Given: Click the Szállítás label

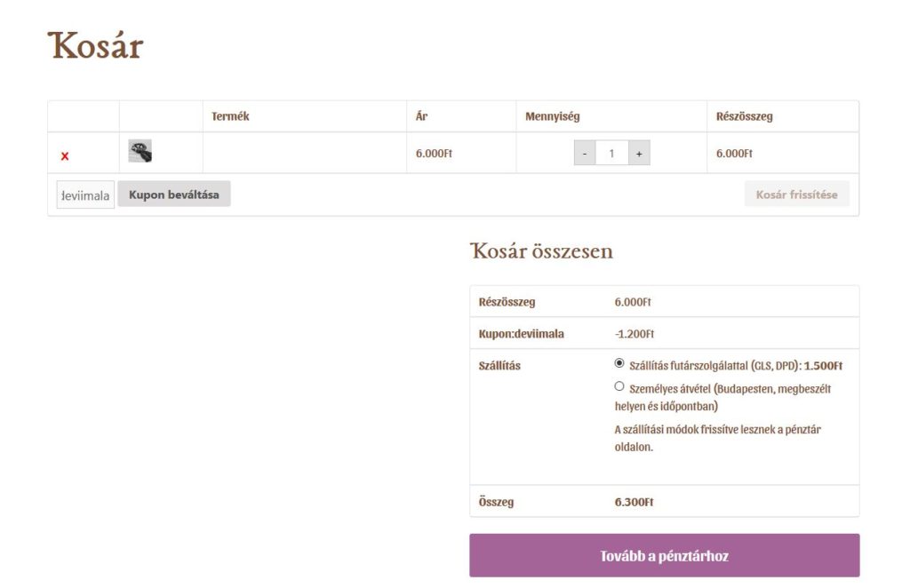Looking at the screenshot, I should 499,365.
